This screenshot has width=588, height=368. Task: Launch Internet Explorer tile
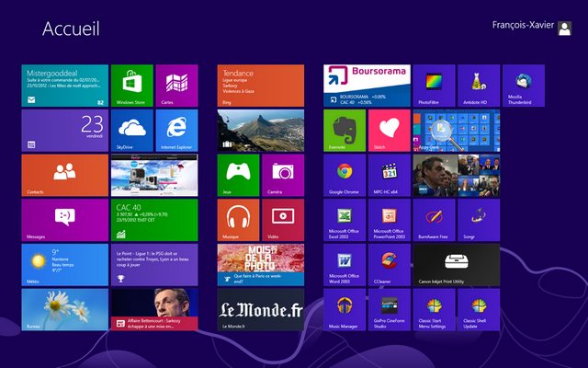[176, 131]
